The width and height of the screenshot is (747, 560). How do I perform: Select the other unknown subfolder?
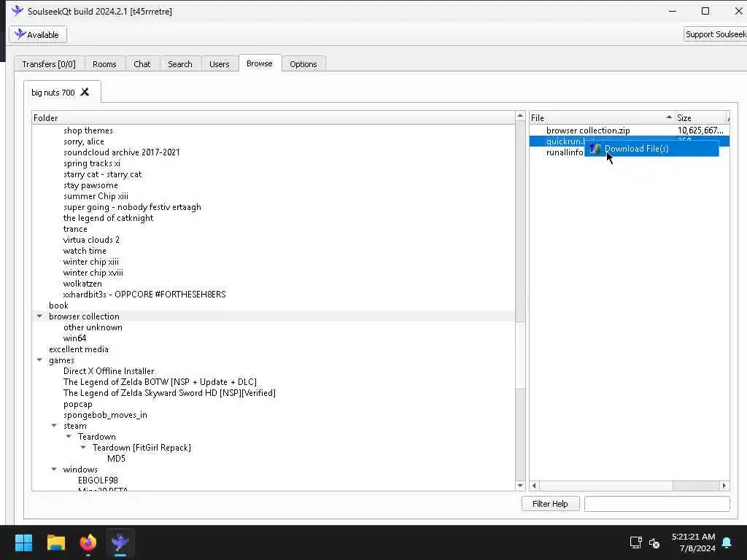pyautogui.click(x=93, y=327)
